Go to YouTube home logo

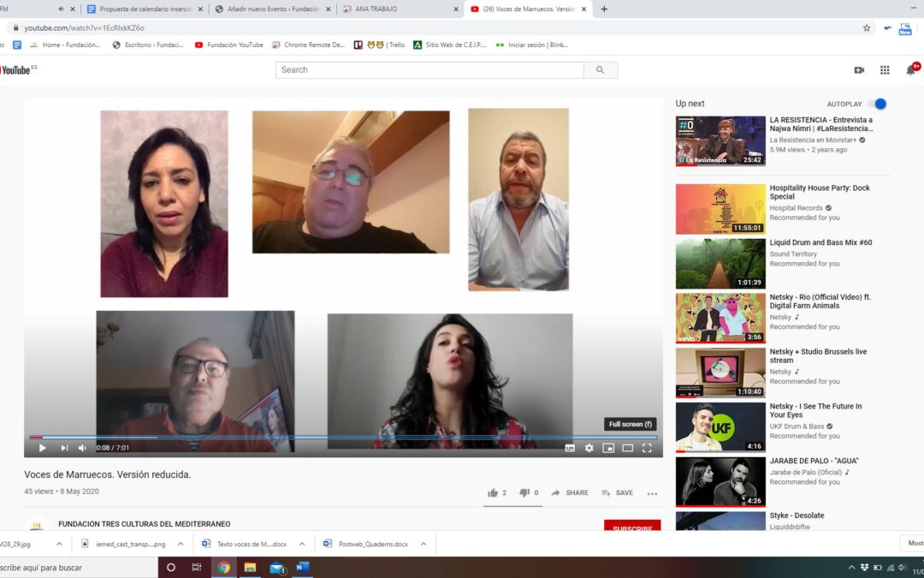point(16,70)
